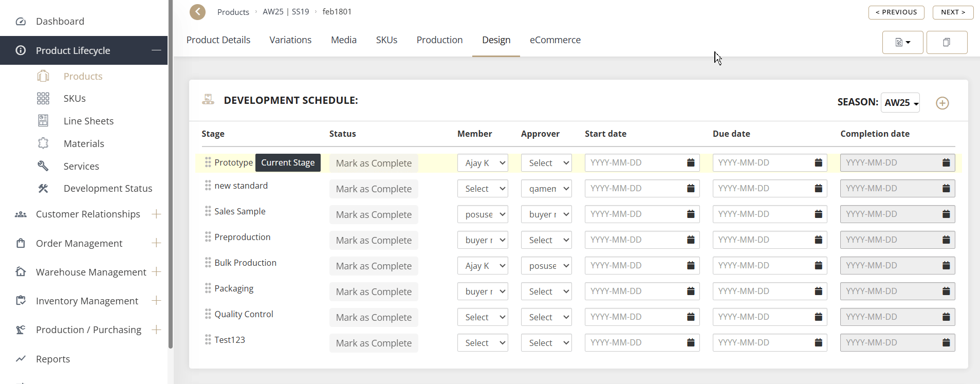
Task: Click the Development Status tools icon
Action: click(x=43, y=189)
